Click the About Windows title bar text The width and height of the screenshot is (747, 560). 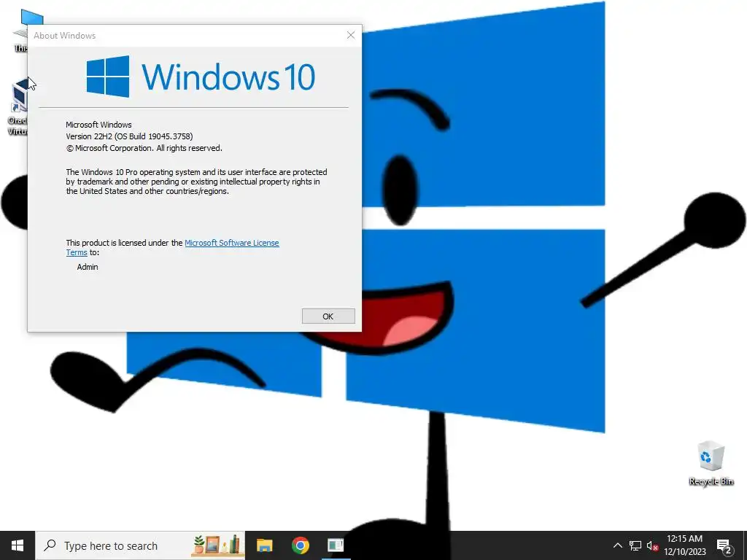(64, 36)
